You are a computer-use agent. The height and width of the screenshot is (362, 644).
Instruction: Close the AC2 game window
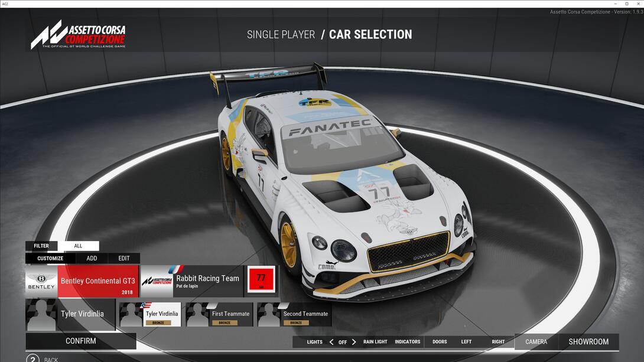638,4
